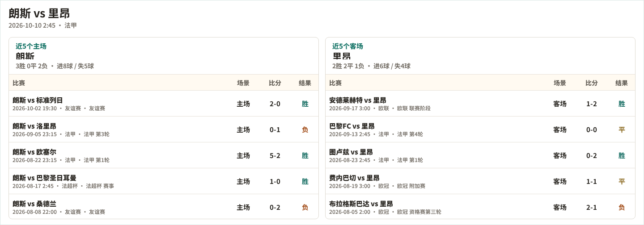
Task: Open the 朗斯 vs 标准列日 match row
Action: point(164,104)
